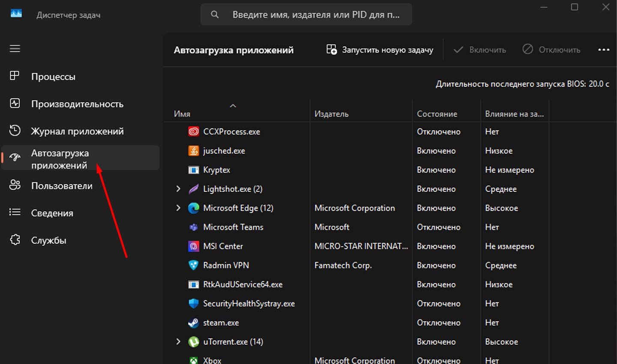617x364 pixels.
Task: Click the Lightshot feather icon
Action: [x=194, y=189]
